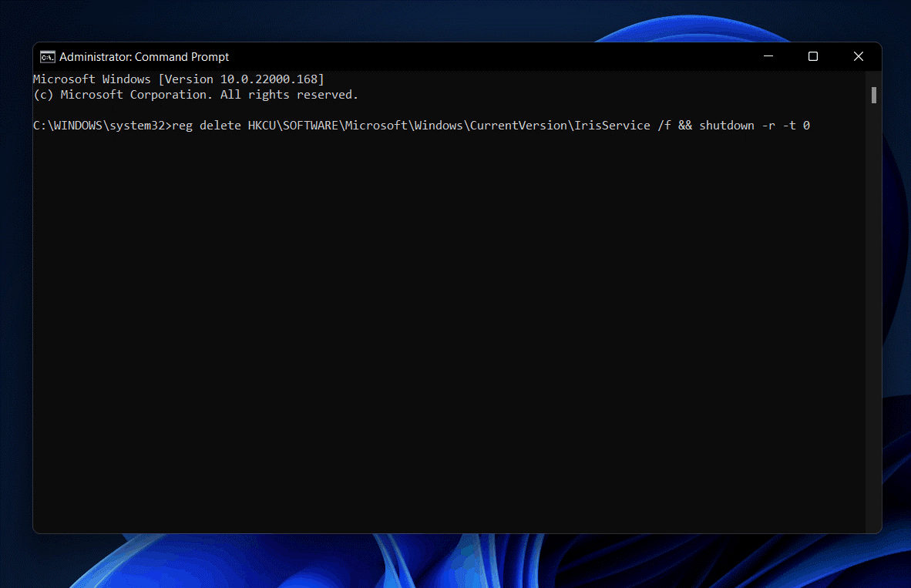Click the vertical scrollbar thumb
Screen dimensions: 911x588
coord(873,96)
